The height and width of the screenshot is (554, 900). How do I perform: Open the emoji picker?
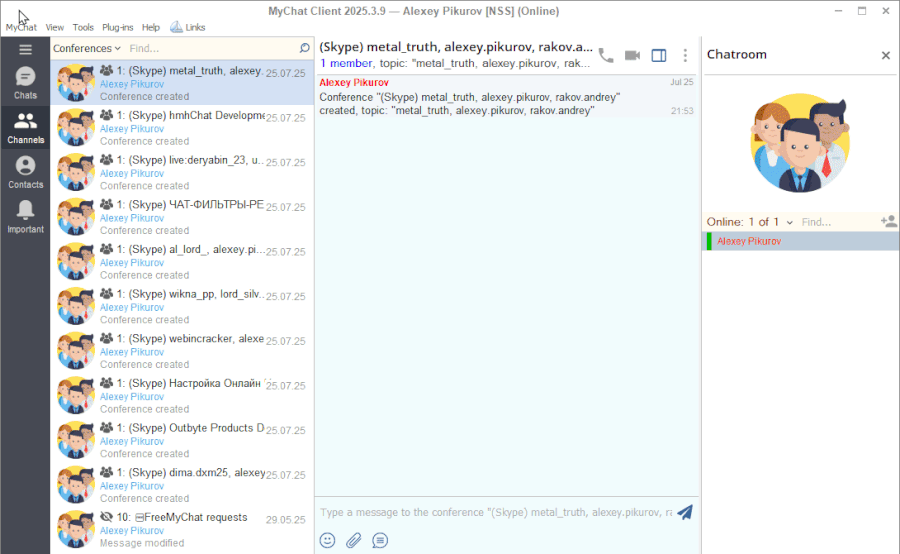327,540
